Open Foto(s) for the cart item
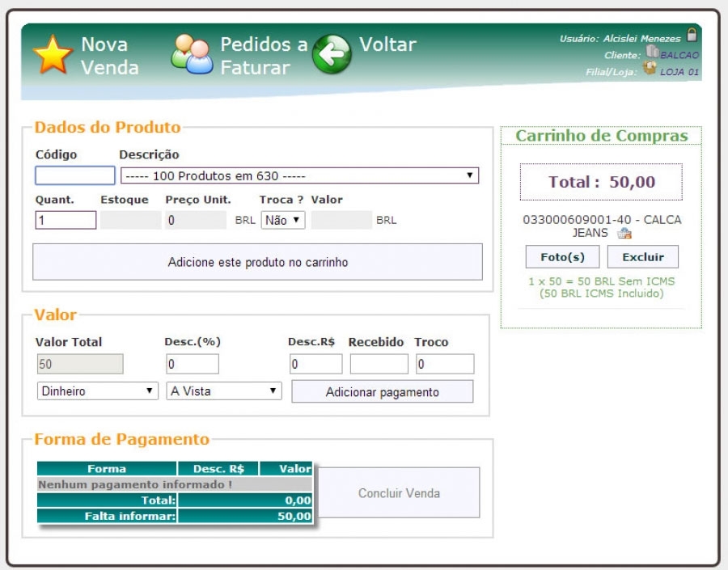Screen dimensions: 728x570 pos(562,257)
